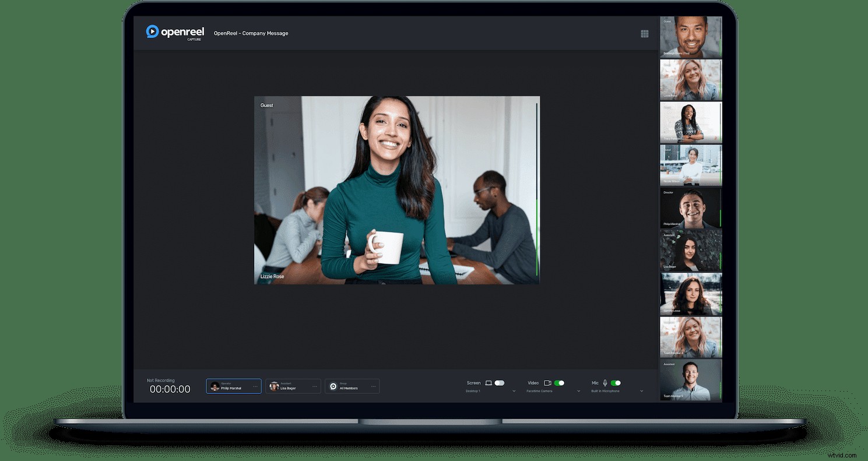The width and height of the screenshot is (868, 461).
Task: Click the monitor icon next to Screen
Action: click(489, 383)
